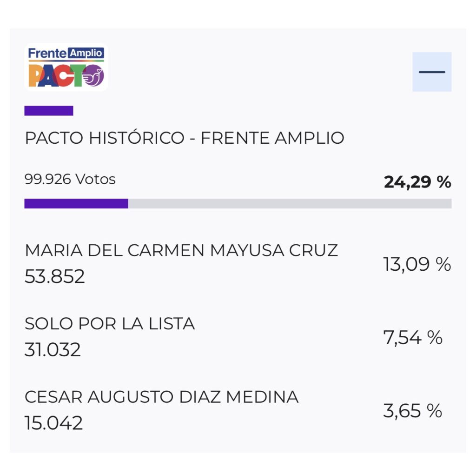This screenshot has width=476, height=454.
Task: Click the bold 24,29 % party percentage
Action: [417, 182]
